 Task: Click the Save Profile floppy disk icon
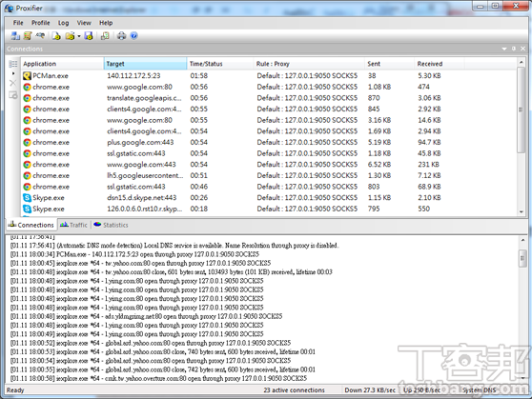[89, 35]
